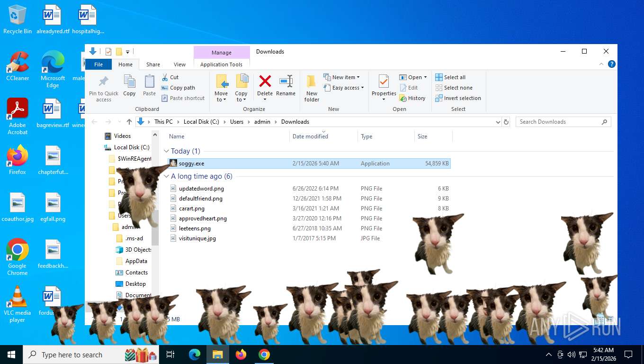Click File Explorer taskbar icon

pos(217,355)
